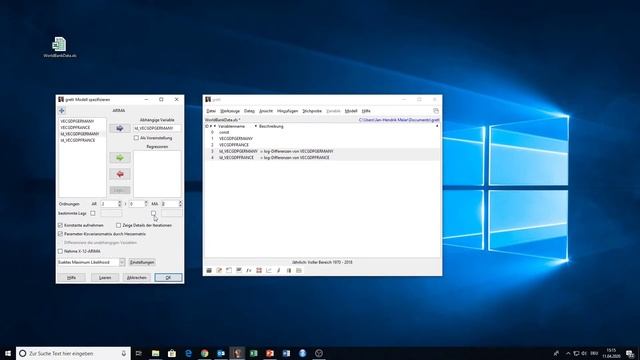
Task: Enable specific lags checkbox for MA
Action: [x=153, y=213]
